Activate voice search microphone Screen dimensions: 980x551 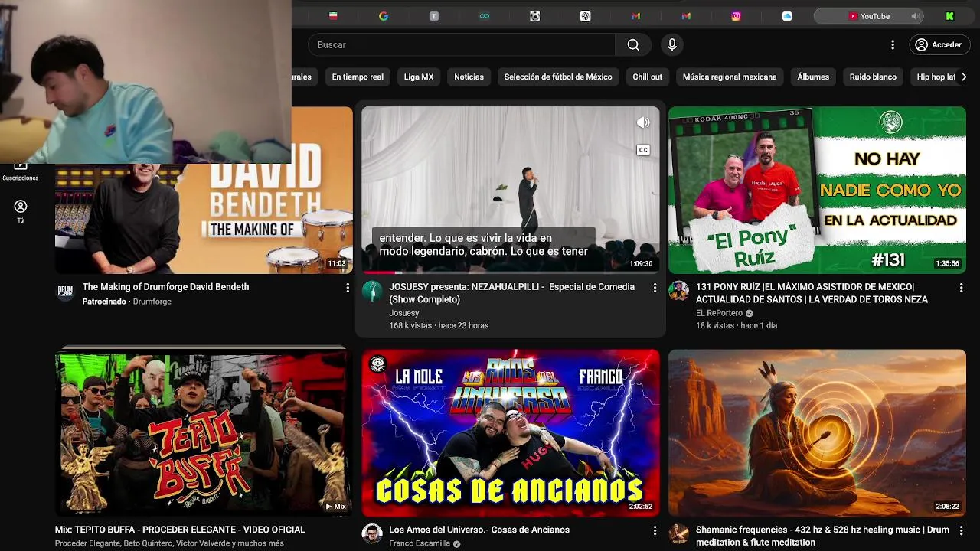click(672, 45)
